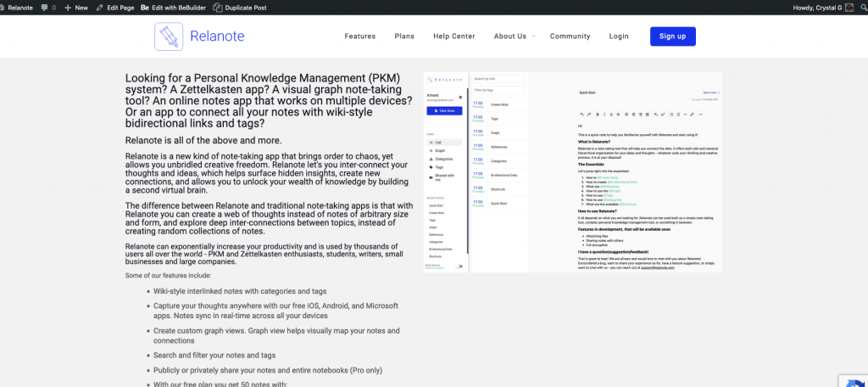This screenshot has height=387, width=868.
Task: Click bullet starting 'Create custom graph views'
Action: (x=276, y=335)
